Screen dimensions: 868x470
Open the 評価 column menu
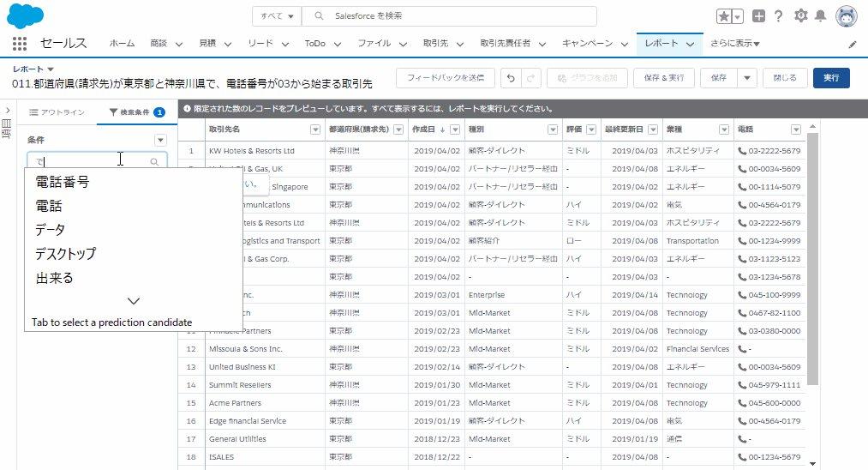(x=591, y=130)
